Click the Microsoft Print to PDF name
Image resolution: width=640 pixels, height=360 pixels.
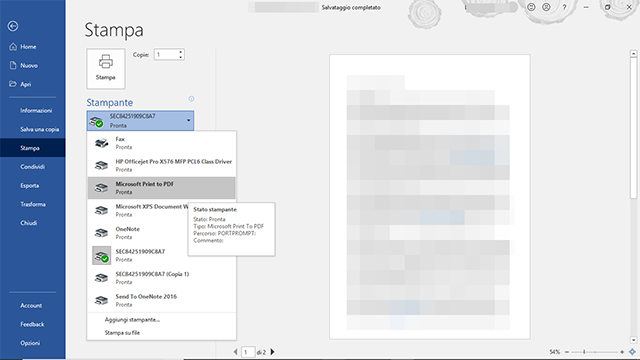point(144,184)
